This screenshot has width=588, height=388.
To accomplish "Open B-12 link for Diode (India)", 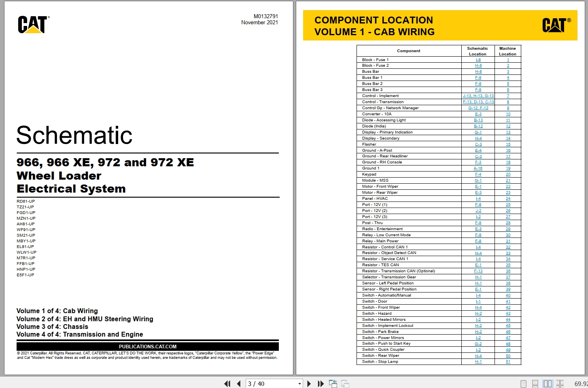I will point(478,126).
